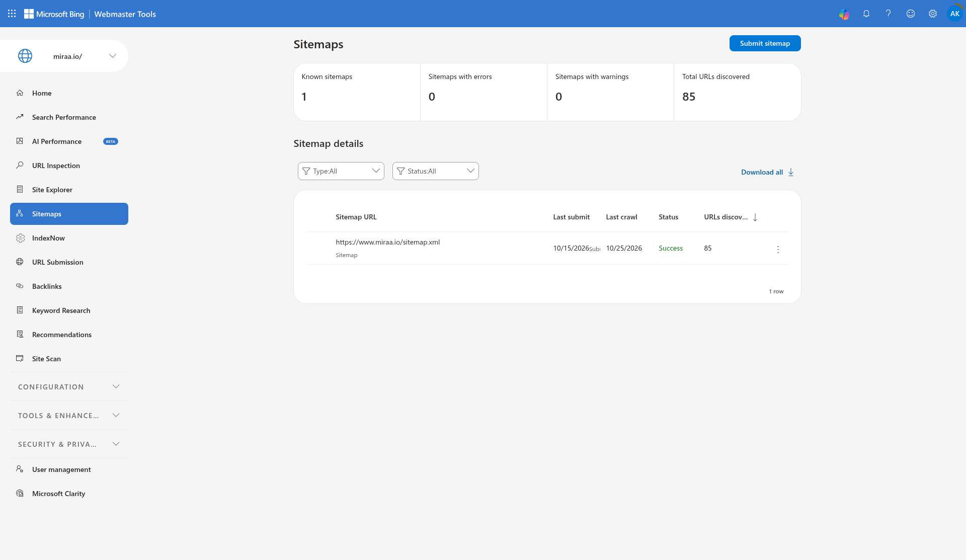Expand the SECURITY & PRIVA... section
Viewport: 966px width, 560px height.
(69, 444)
